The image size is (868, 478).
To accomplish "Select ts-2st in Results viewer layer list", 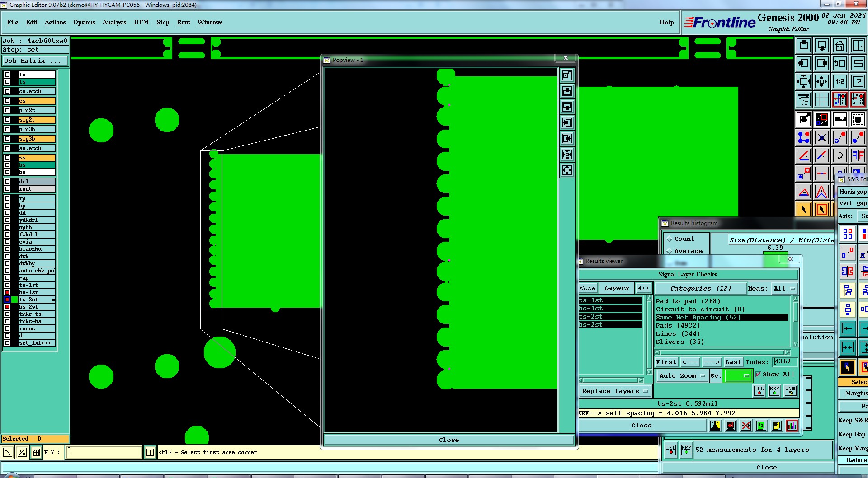I will [610, 317].
